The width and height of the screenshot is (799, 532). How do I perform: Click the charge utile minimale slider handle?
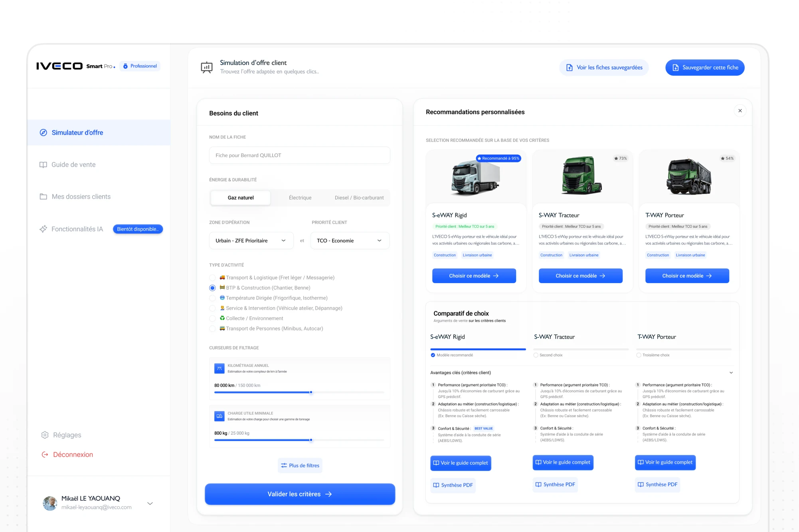pyautogui.click(x=311, y=440)
